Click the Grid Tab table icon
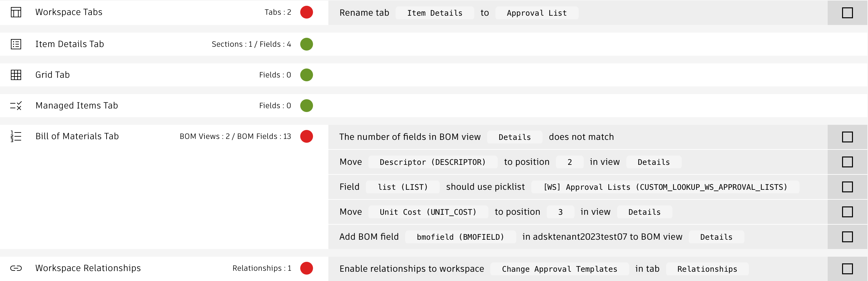 click(16, 75)
